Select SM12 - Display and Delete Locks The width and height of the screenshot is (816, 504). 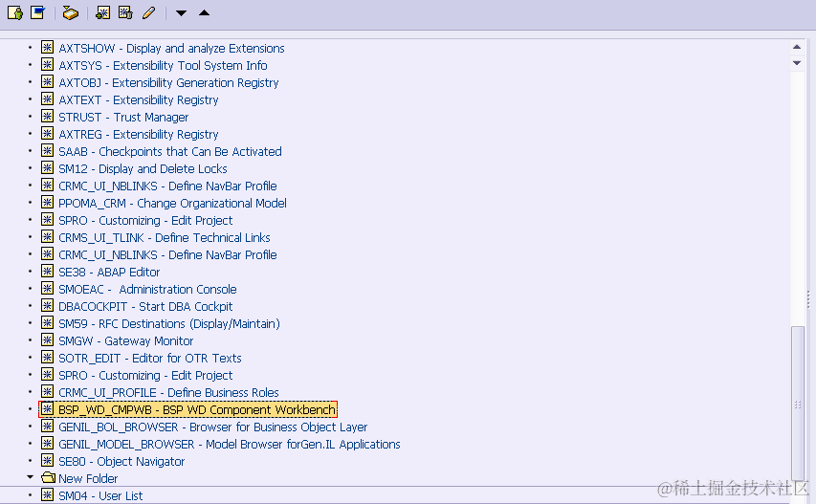[x=143, y=168]
